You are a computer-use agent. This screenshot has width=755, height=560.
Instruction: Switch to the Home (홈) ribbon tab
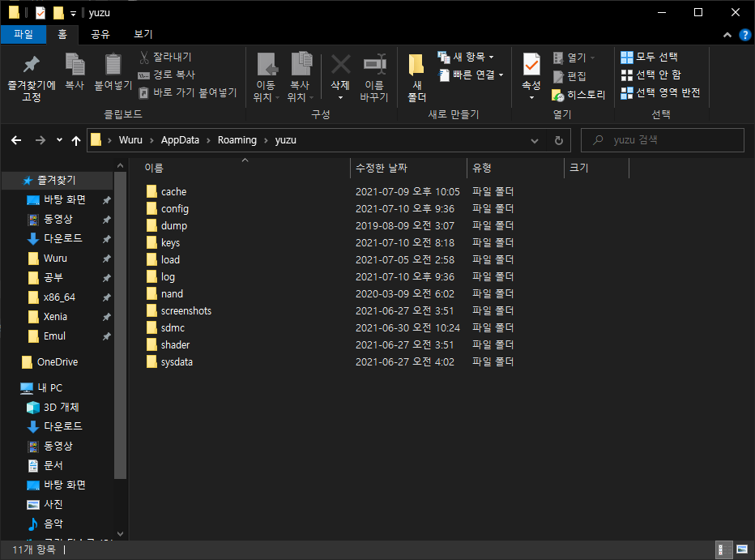coord(62,34)
